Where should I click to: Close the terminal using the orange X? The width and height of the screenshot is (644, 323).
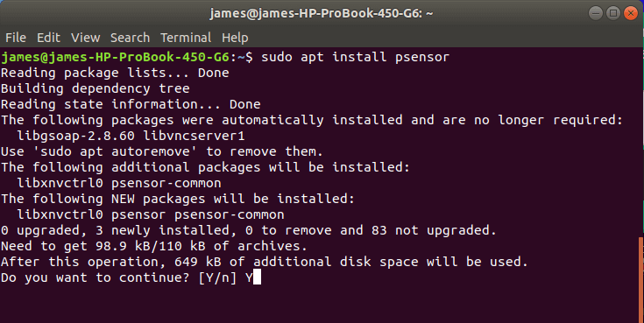pos(631,13)
